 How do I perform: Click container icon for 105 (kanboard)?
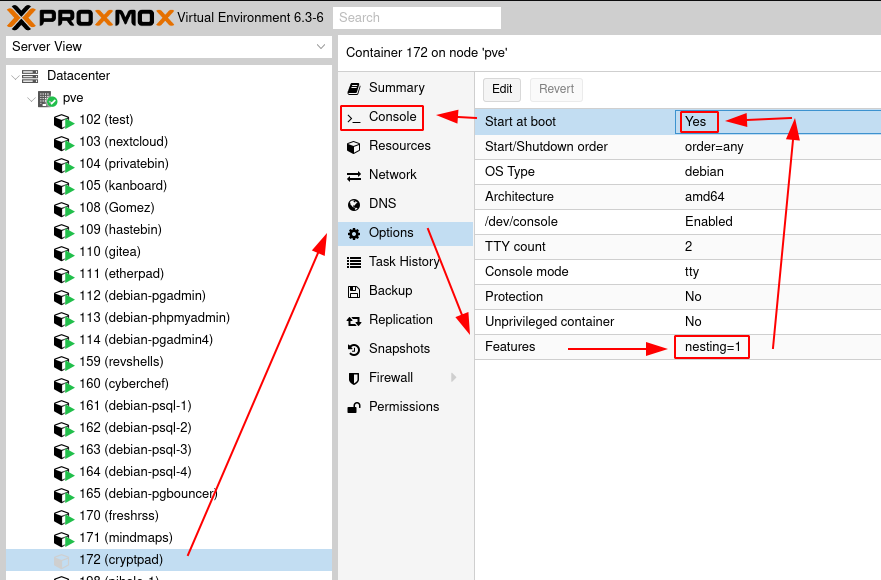(x=63, y=187)
